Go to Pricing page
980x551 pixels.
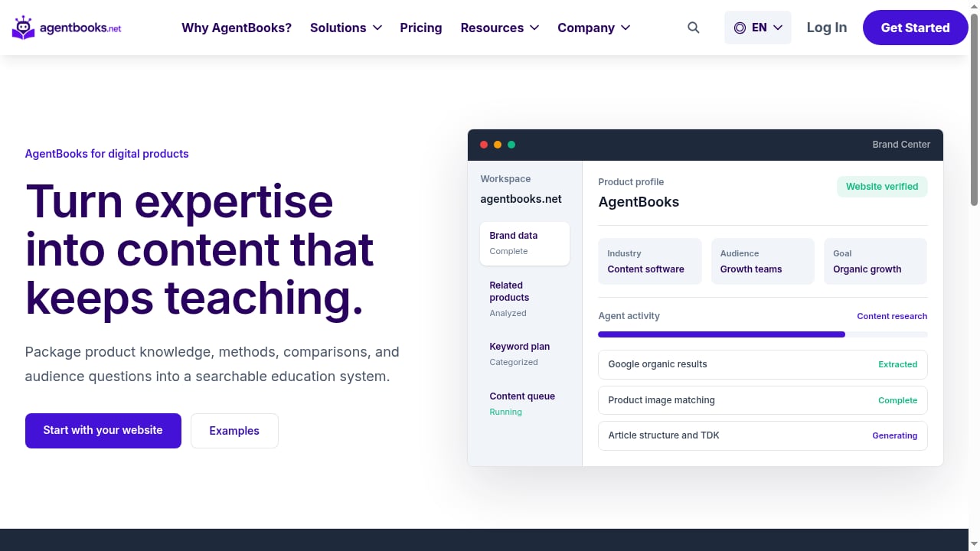coord(421,28)
